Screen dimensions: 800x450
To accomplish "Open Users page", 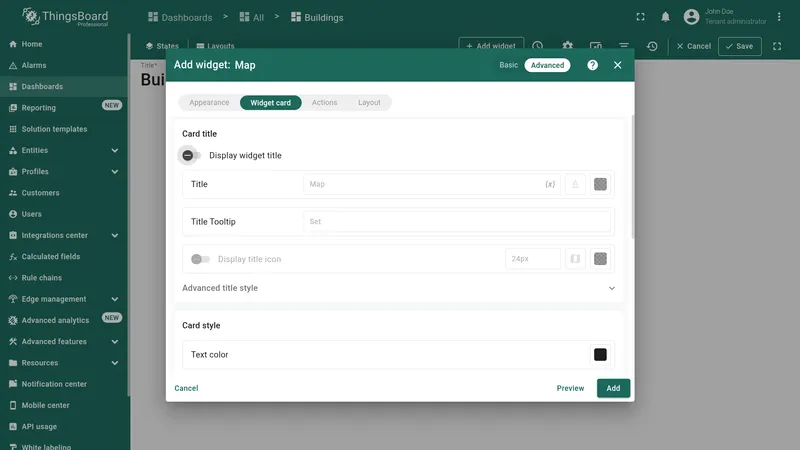I will (x=31, y=214).
